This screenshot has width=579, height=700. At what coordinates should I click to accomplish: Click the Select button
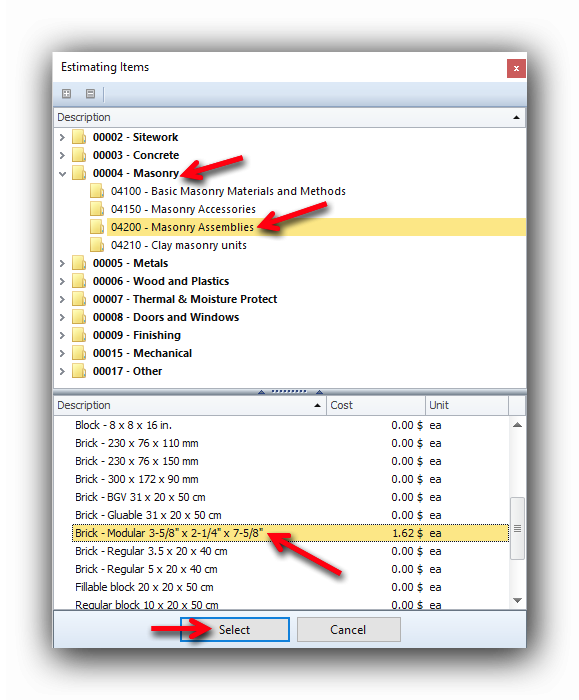[235, 629]
